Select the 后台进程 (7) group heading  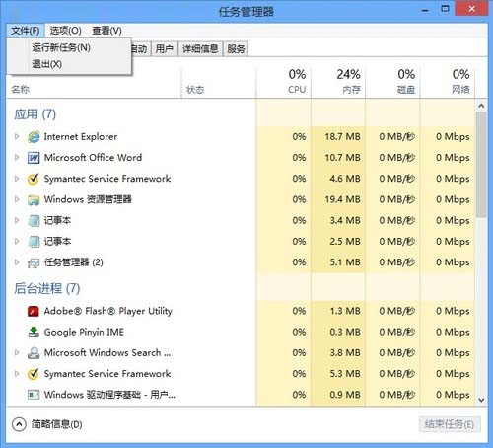click(x=47, y=289)
